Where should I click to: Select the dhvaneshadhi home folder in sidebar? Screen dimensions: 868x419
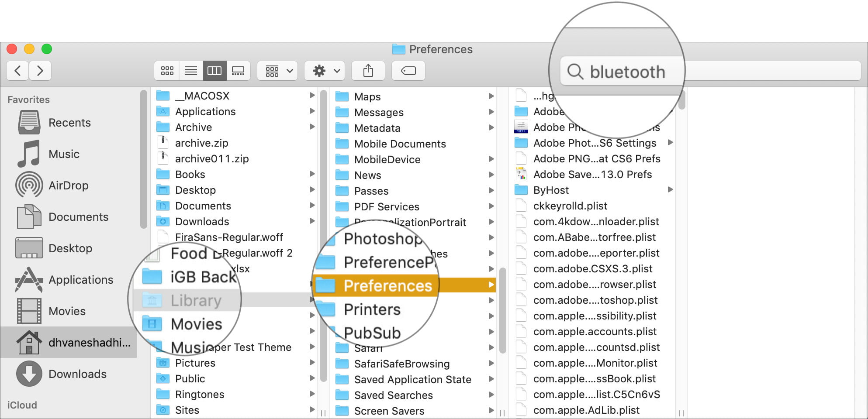tap(69, 343)
